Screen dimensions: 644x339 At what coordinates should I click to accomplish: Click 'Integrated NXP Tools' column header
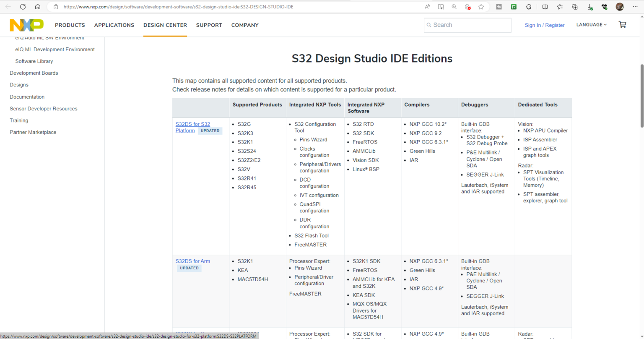tap(315, 104)
